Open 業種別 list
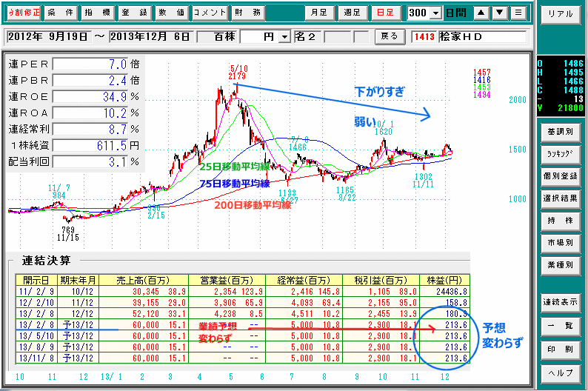 [561, 264]
